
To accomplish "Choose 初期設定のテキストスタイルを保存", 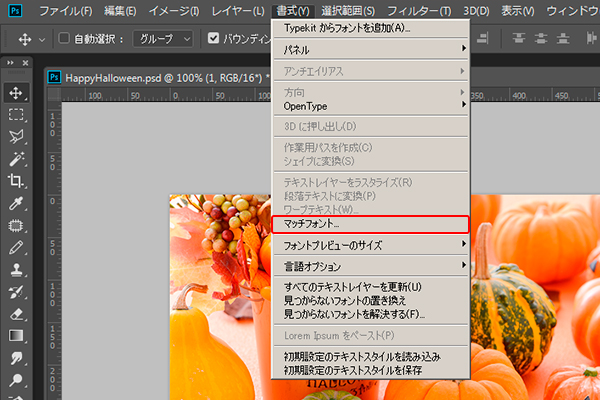I will coord(370,370).
